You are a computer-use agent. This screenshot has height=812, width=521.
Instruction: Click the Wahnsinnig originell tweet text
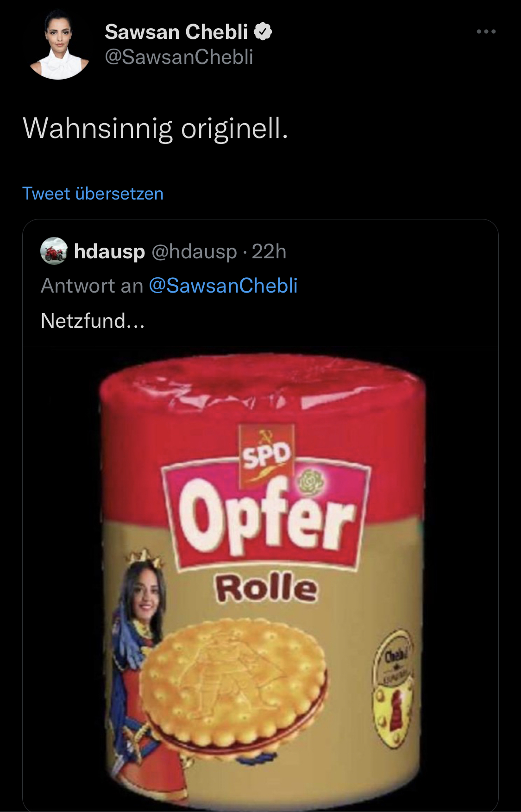(156, 128)
